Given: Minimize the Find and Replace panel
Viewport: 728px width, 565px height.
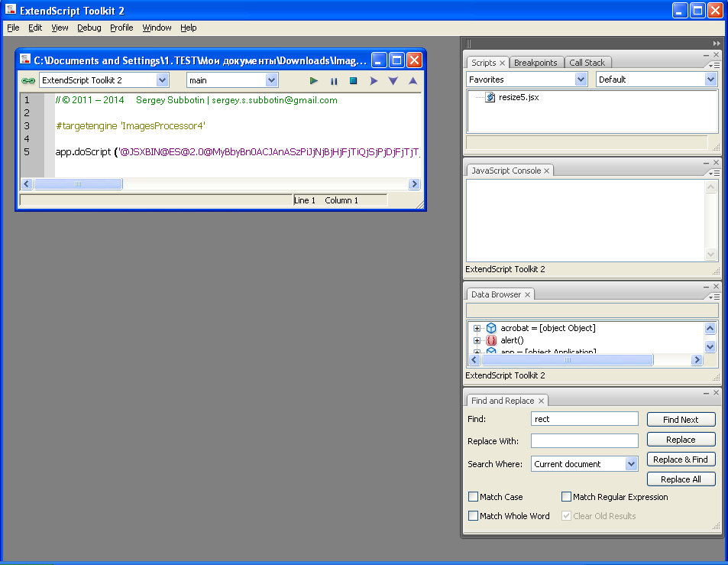Looking at the screenshot, I should [x=706, y=393].
